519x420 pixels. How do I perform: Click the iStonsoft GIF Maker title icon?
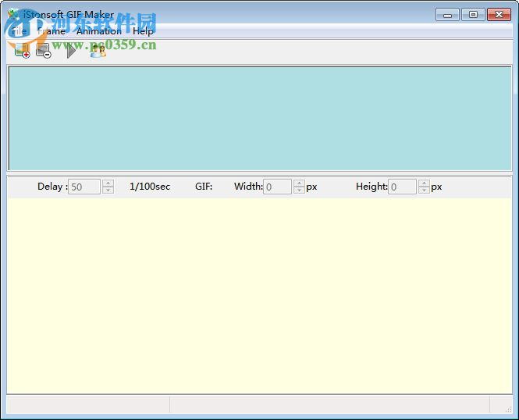click(14, 14)
